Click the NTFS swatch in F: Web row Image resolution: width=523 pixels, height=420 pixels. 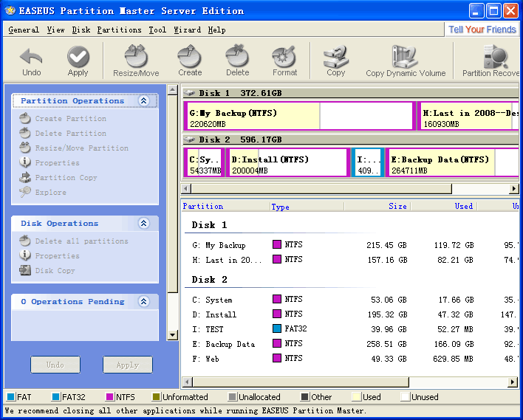[x=277, y=358]
